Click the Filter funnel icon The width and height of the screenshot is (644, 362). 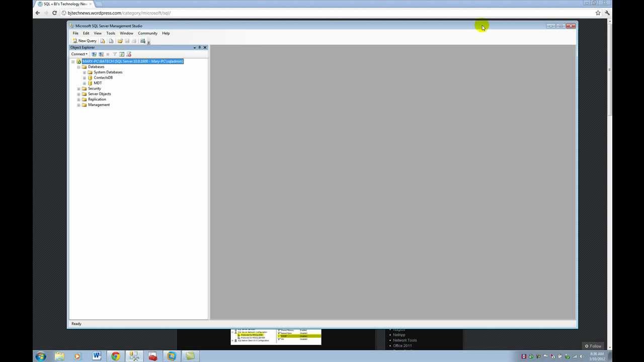115,54
